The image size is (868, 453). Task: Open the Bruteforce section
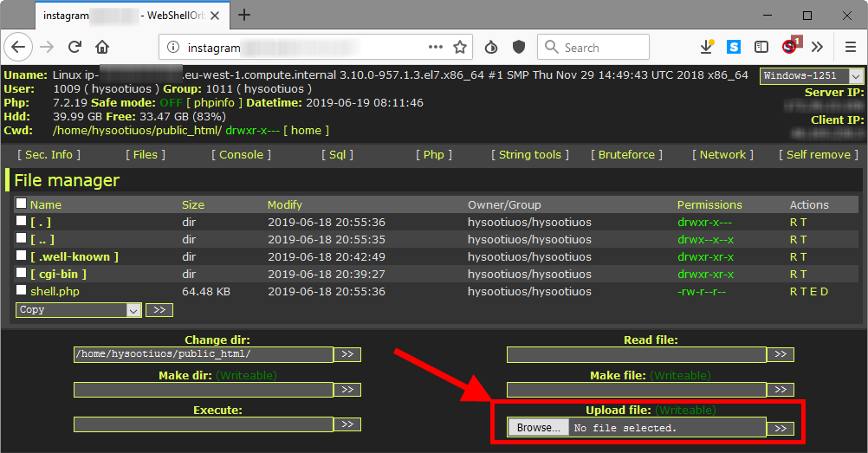click(x=626, y=154)
